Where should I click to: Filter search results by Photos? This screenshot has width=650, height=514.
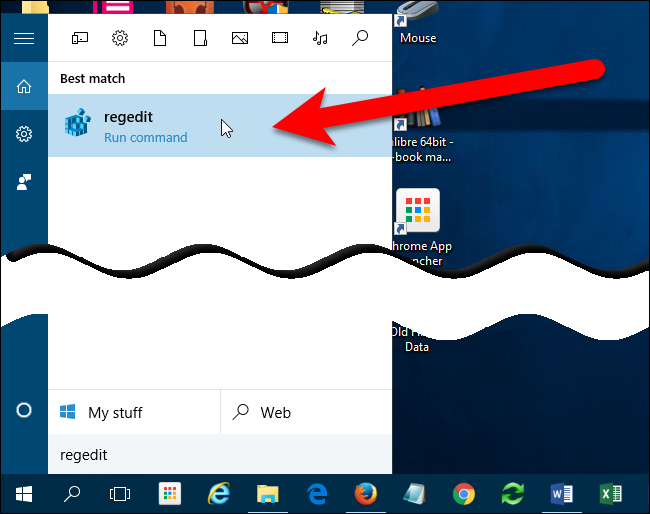tap(240, 38)
